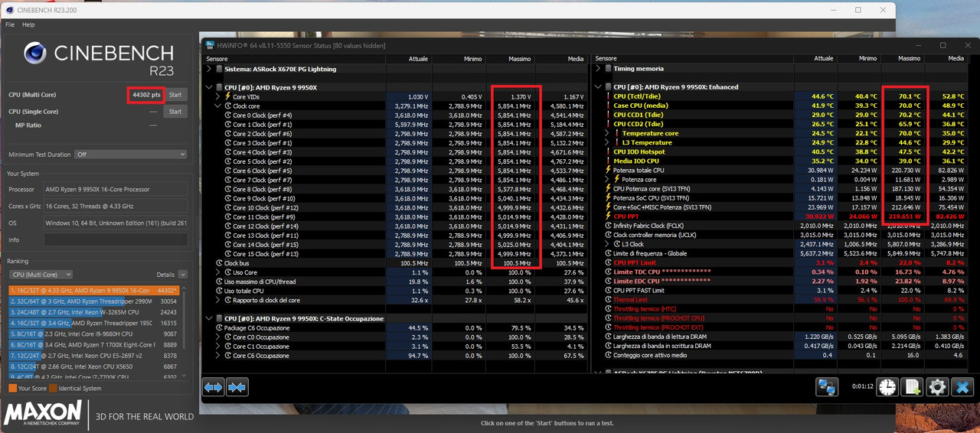Click the orange Your Score legend swatch

12,388
